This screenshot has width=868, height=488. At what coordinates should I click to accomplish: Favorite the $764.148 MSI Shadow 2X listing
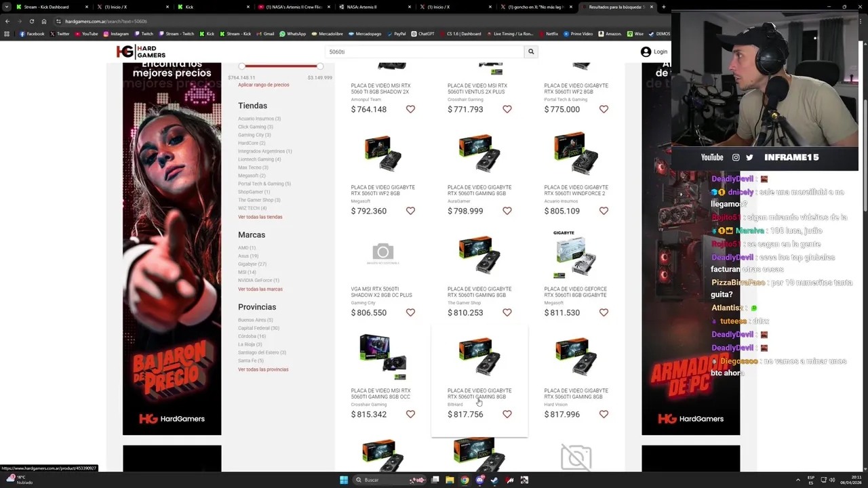[410, 109]
